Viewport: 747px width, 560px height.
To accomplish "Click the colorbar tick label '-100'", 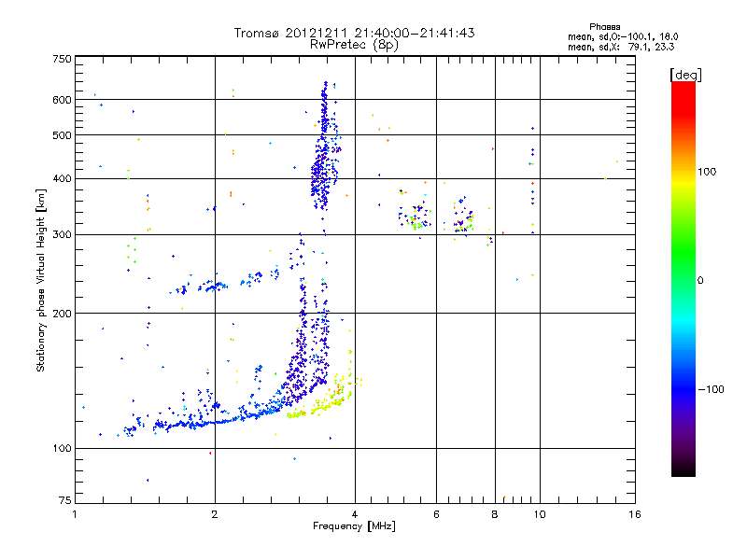I will tap(711, 389).
